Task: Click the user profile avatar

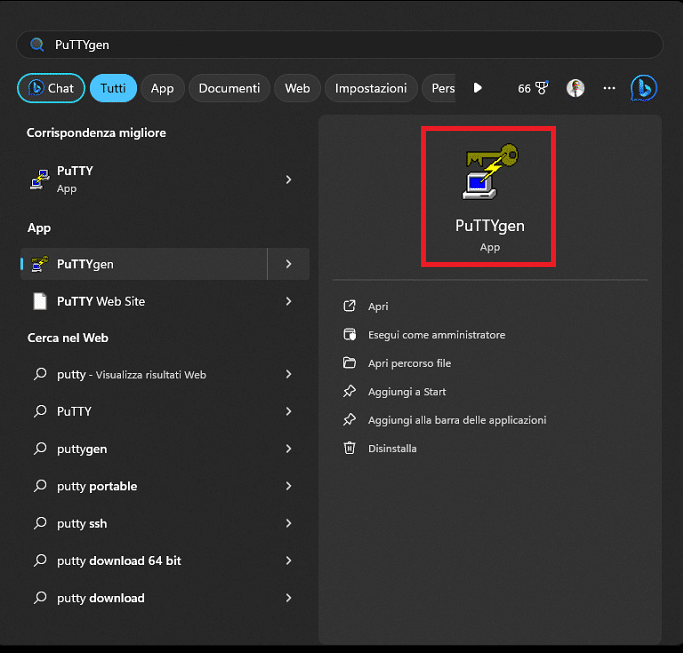Action: coord(575,88)
